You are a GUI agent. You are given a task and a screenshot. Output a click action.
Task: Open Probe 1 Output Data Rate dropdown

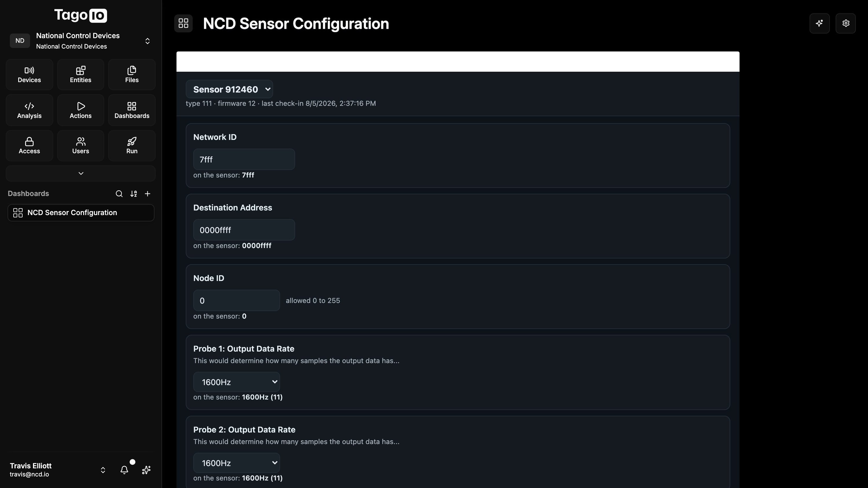(237, 382)
